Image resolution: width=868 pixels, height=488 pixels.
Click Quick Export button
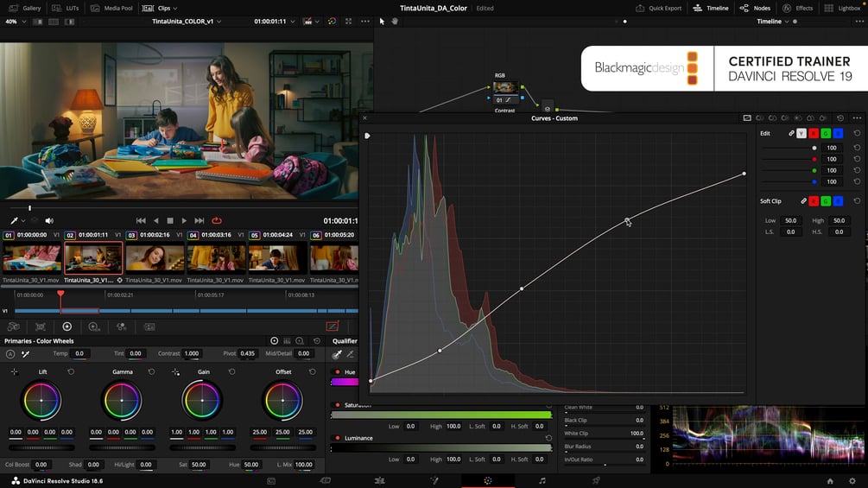pyautogui.click(x=659, y=9)
